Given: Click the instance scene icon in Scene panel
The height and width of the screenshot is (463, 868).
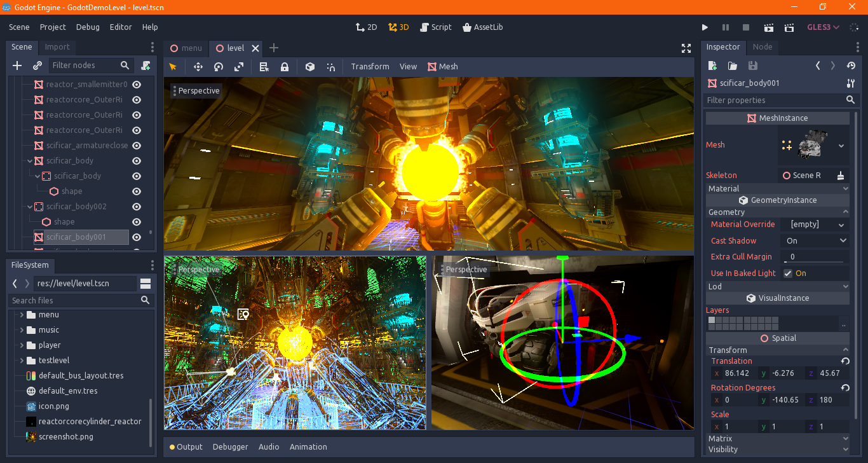Looking at the screenshot, I should click(x=37, y=66).
